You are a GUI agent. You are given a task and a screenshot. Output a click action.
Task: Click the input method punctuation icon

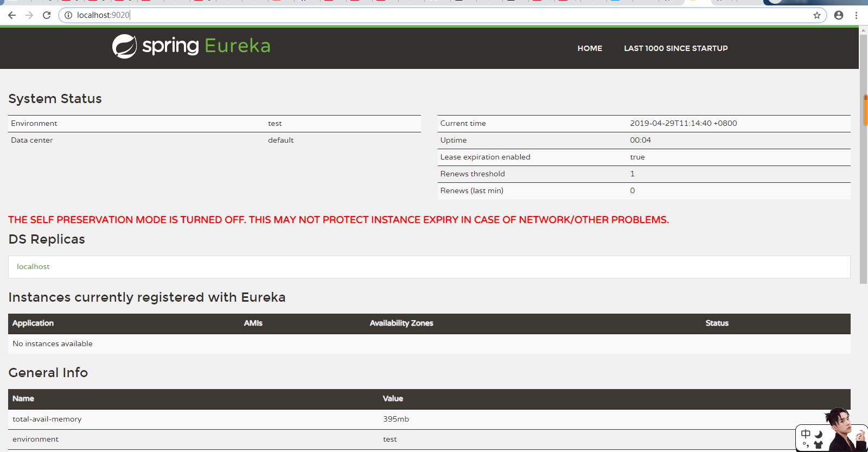point(806,445)
